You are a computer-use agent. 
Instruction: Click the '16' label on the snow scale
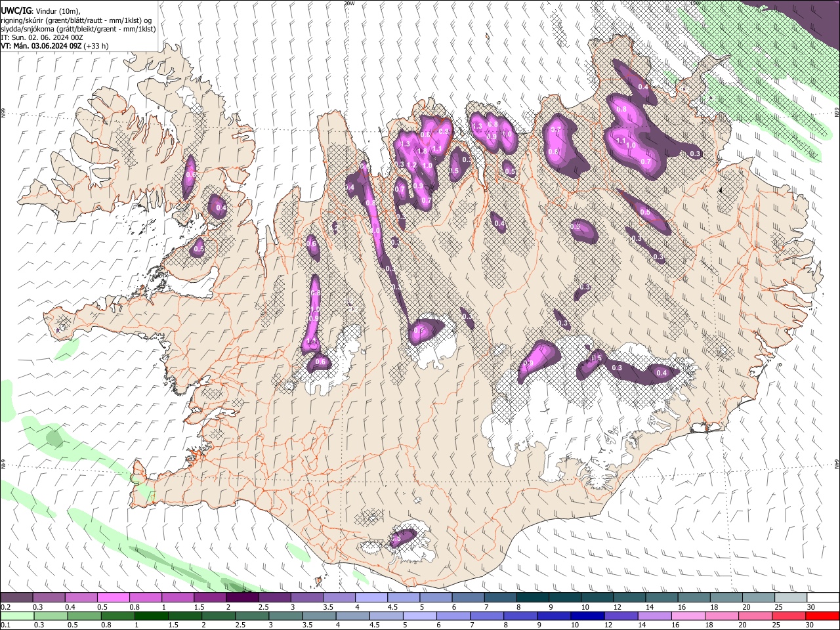pyautogui.click(x=682, y=607)
